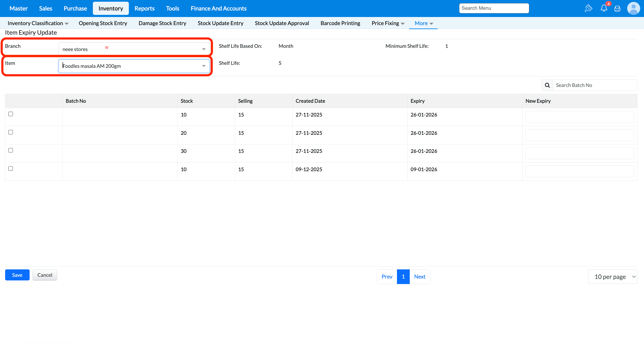The height and width of the screenshot is (344, 644).
Task: Select the first batch row checkbox
Action: point(10,114)
